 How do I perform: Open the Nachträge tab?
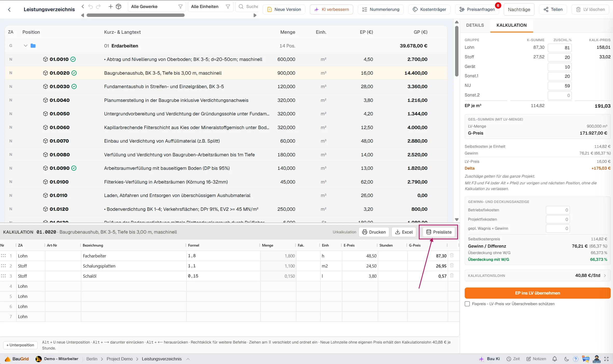(519, 10)
